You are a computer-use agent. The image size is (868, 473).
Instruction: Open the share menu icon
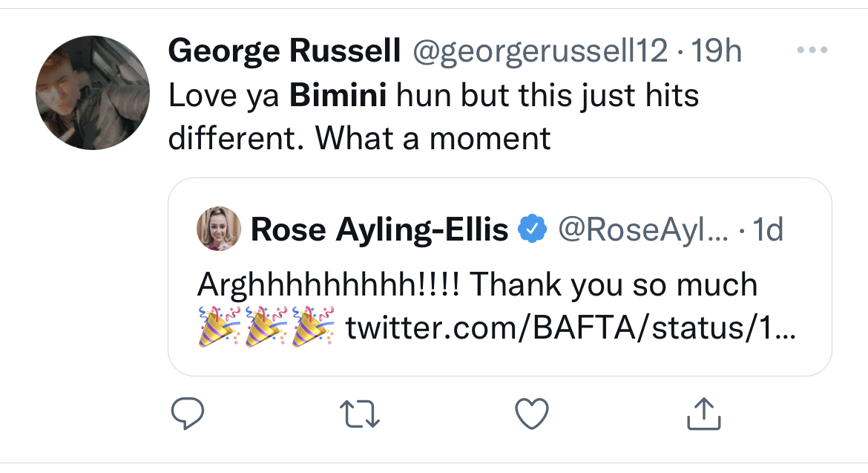(x=702, y=414)
